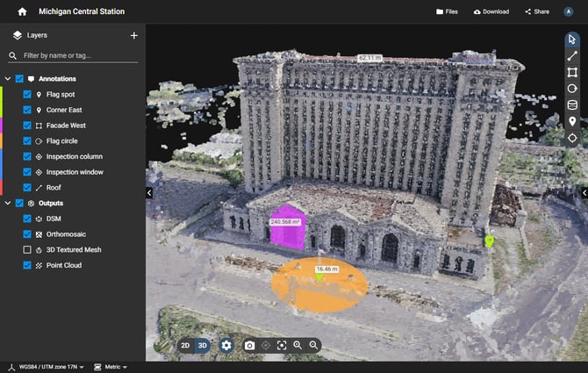The height and width of the screenshot is (373, 588).
Task: Click the Layers stack icon
Action: point(18,35)
